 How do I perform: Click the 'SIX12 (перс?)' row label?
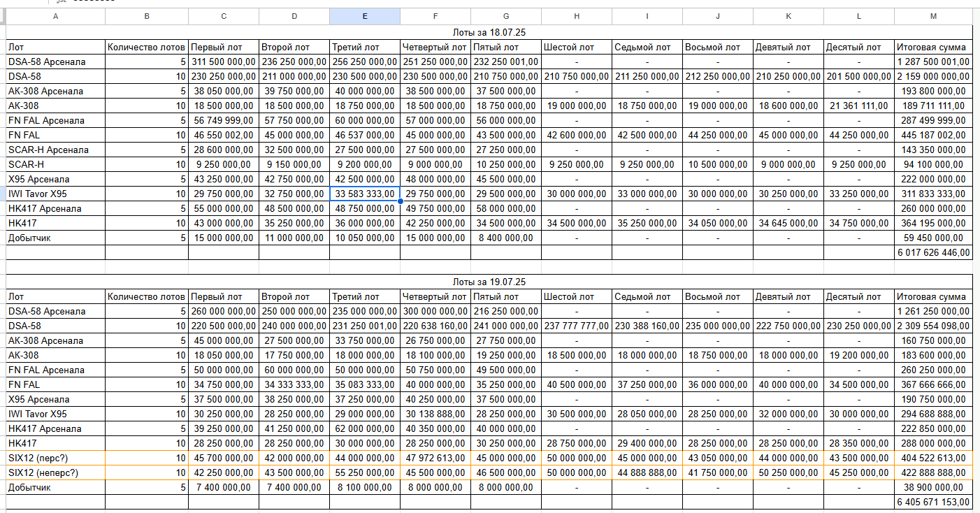[56, 458]
